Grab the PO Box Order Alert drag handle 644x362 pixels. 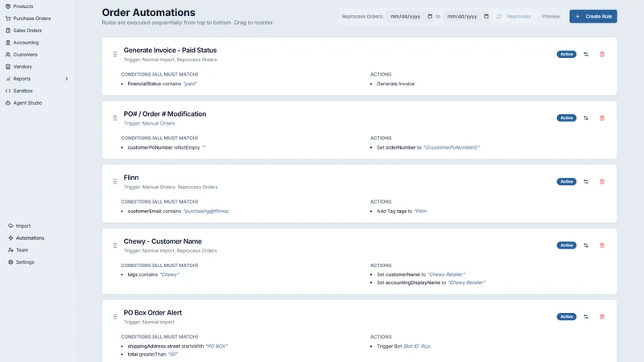(115, 316)
